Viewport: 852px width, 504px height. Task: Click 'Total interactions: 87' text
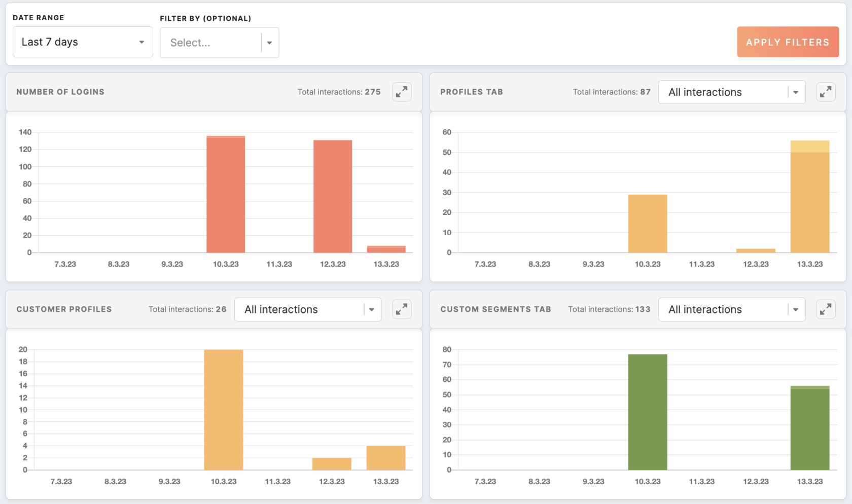tap(612, 92)
